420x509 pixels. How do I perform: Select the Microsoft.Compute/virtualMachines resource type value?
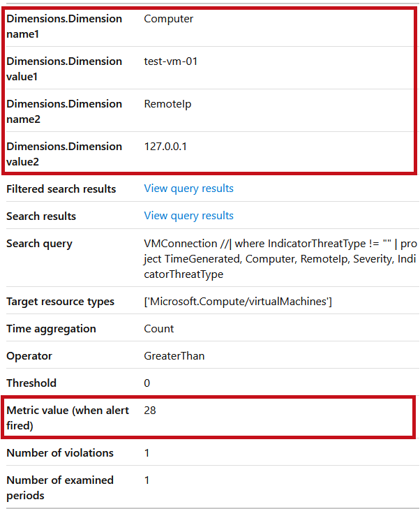click(x=238, y=302)
